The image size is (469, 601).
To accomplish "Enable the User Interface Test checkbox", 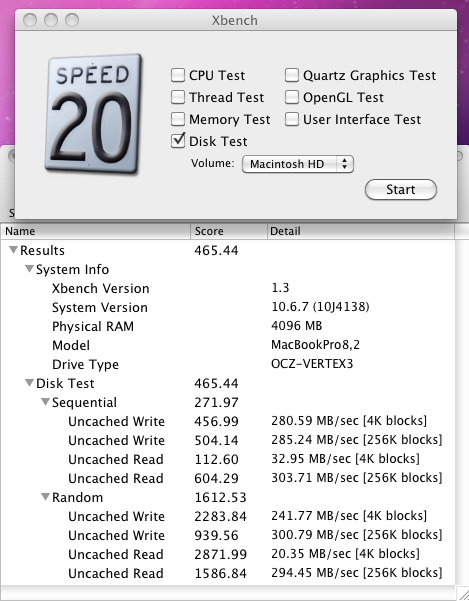I will pos(292,119).
